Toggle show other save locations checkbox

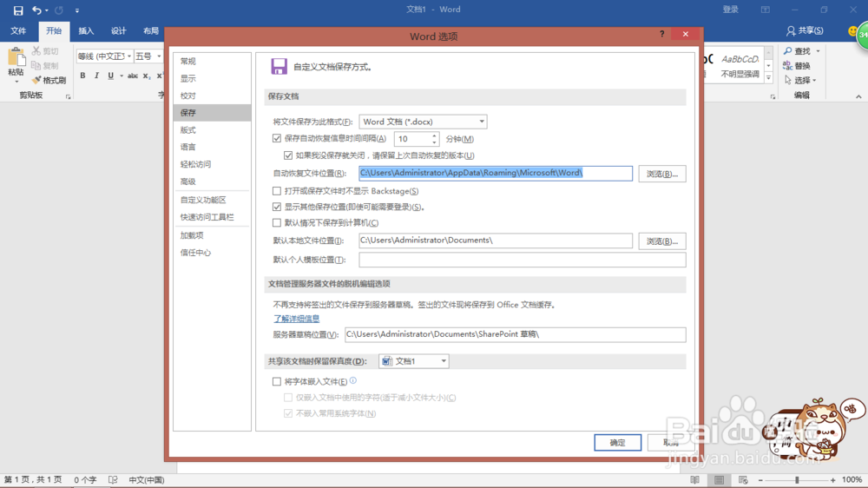277,207
